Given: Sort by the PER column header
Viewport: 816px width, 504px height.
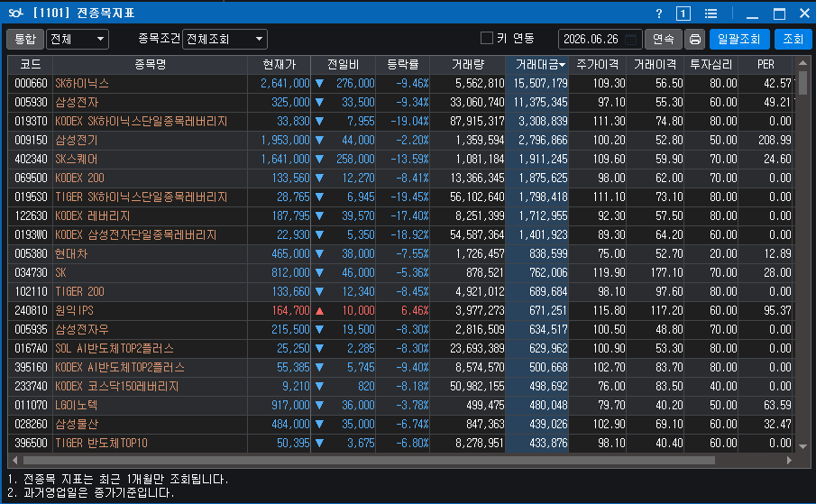Looking at the screenshot, I should tap(766, 65).
